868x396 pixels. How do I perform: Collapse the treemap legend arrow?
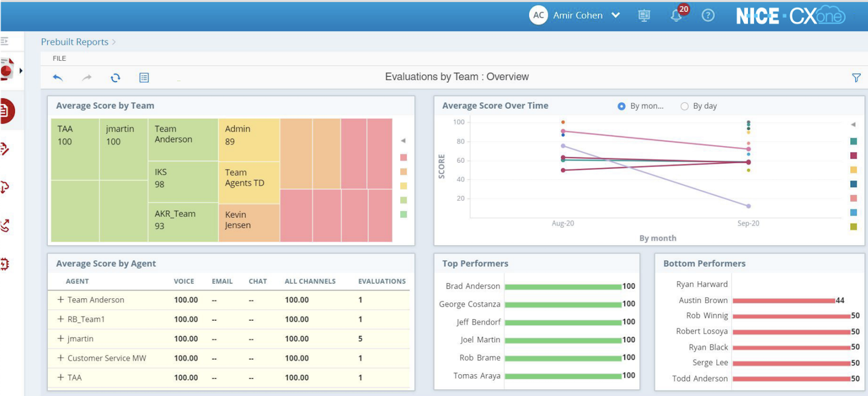[403, 141]
